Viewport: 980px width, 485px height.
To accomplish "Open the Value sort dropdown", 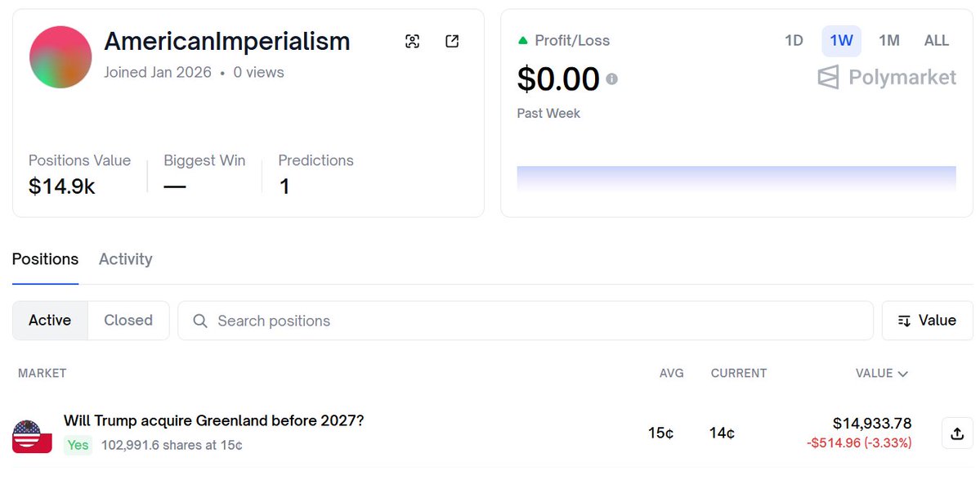I will pyautogui.click(x=927, y=321).
